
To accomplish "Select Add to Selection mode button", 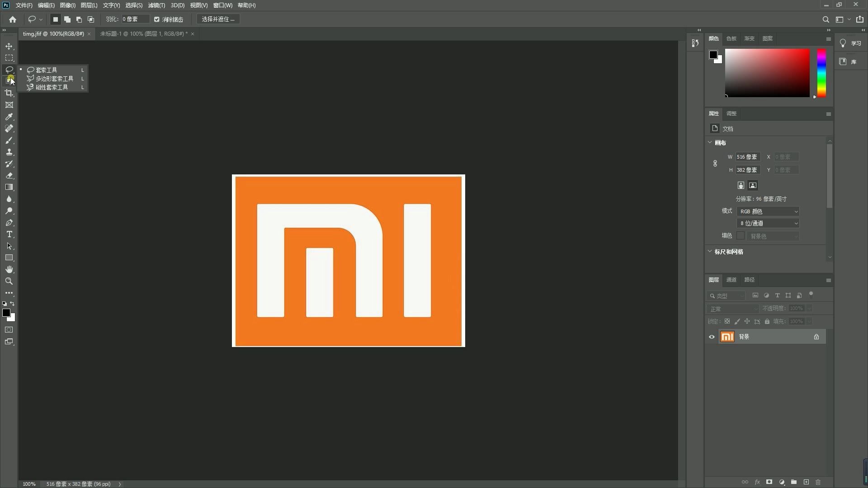I will tap(67, 19).
